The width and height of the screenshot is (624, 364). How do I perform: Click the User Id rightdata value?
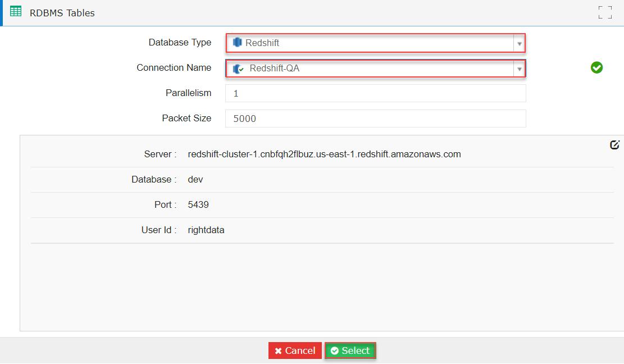click(x=205, y=230)
